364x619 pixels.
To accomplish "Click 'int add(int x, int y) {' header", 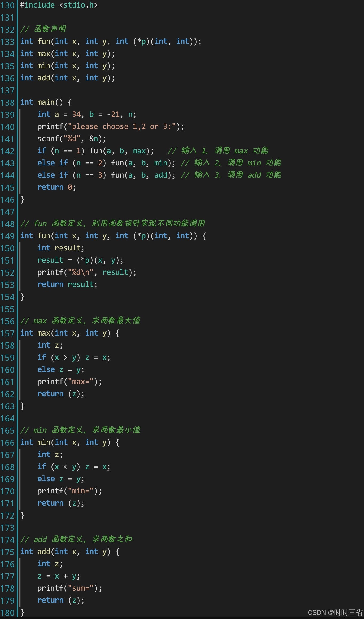I will click(70, 552).
